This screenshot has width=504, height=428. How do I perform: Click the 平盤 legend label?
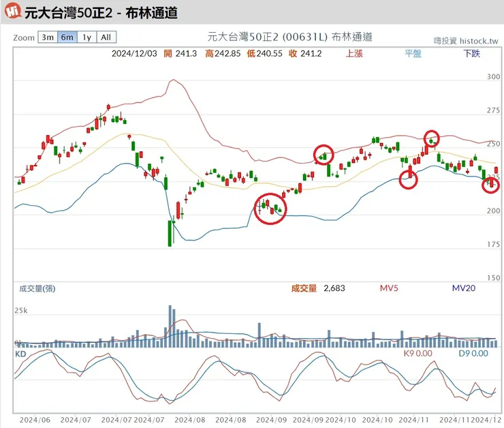[x=413, y=53]
